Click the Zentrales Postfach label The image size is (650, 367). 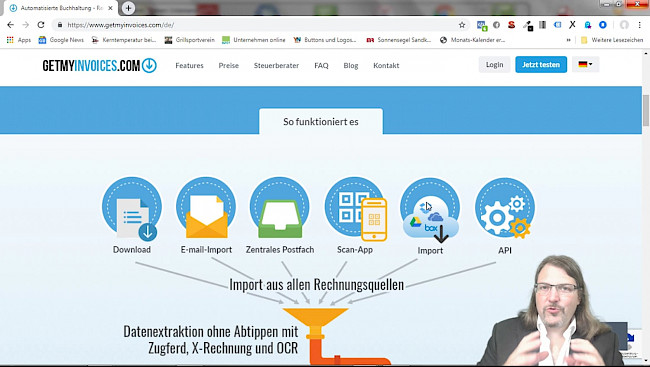(280, 250)
